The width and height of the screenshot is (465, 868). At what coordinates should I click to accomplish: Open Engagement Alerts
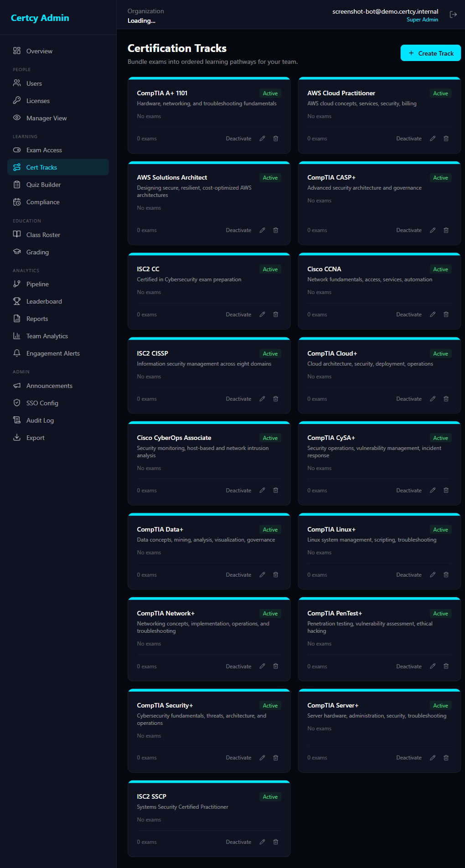58,353
